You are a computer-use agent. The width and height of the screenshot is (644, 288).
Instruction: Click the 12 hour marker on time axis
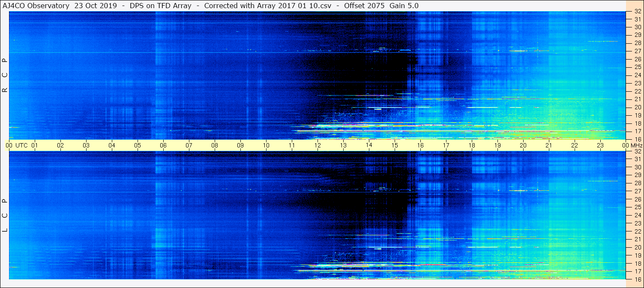(318, 145)
